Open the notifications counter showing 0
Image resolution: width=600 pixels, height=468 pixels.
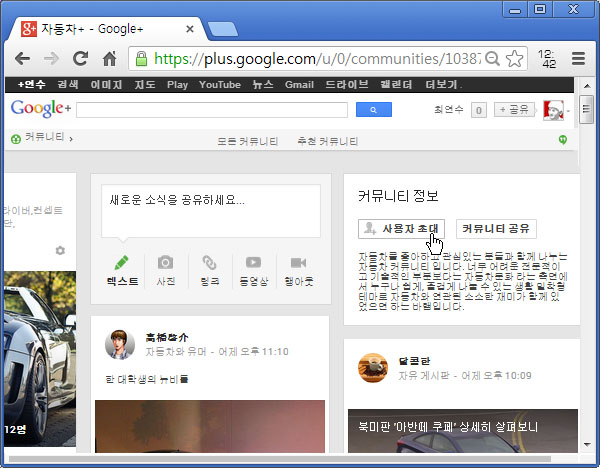tap(478, 111)
